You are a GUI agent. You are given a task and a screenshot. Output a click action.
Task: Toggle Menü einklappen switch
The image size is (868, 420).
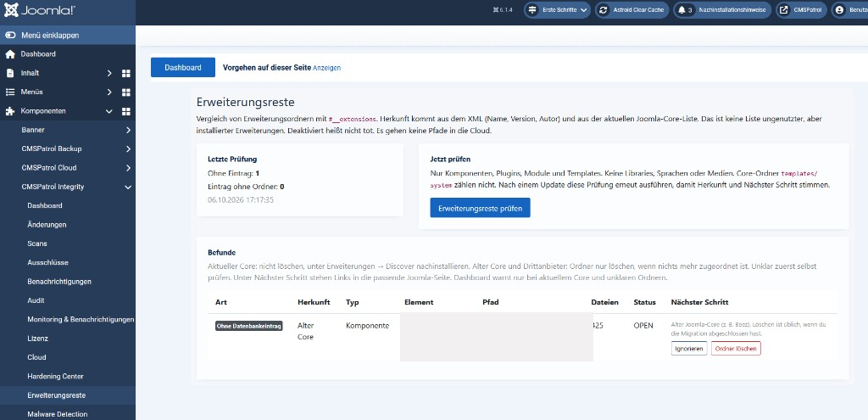pos(10,35)
